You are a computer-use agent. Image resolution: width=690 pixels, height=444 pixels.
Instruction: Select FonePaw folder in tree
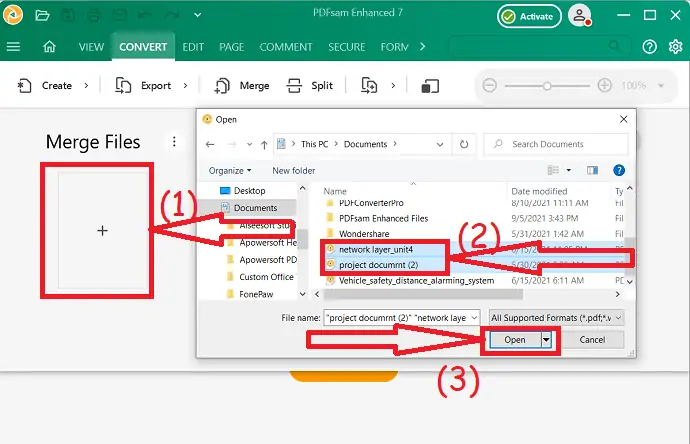(x=250, y=294)
